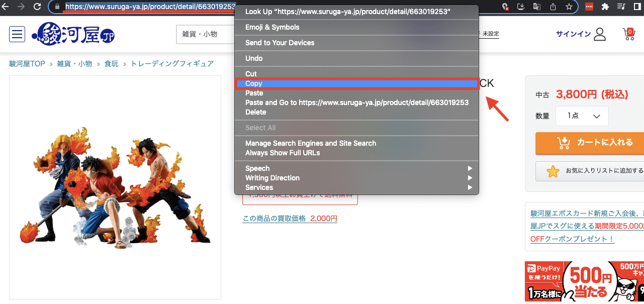Click the share page icon
Image resolution: width=644 pixels, height=304 pixels.
point(553,7)
